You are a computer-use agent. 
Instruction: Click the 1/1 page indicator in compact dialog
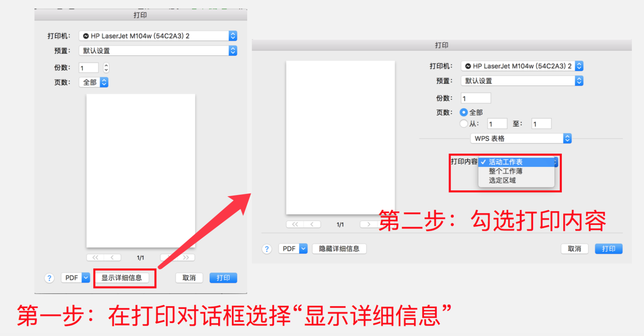coord(140,258)
